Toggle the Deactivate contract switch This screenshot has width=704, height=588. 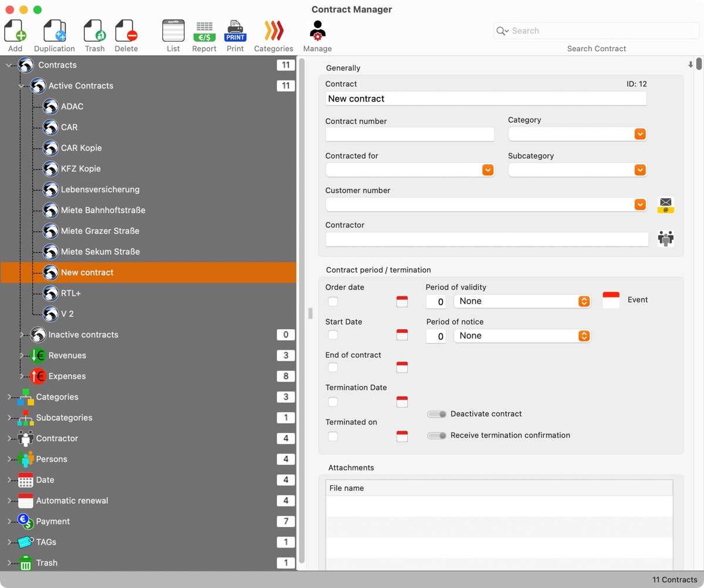click(436, 414)
